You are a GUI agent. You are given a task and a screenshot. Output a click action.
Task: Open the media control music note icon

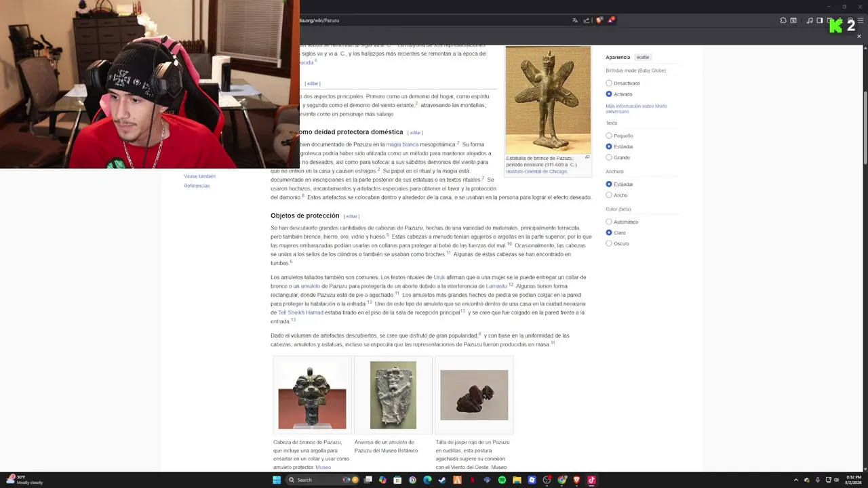click(810, 20)
